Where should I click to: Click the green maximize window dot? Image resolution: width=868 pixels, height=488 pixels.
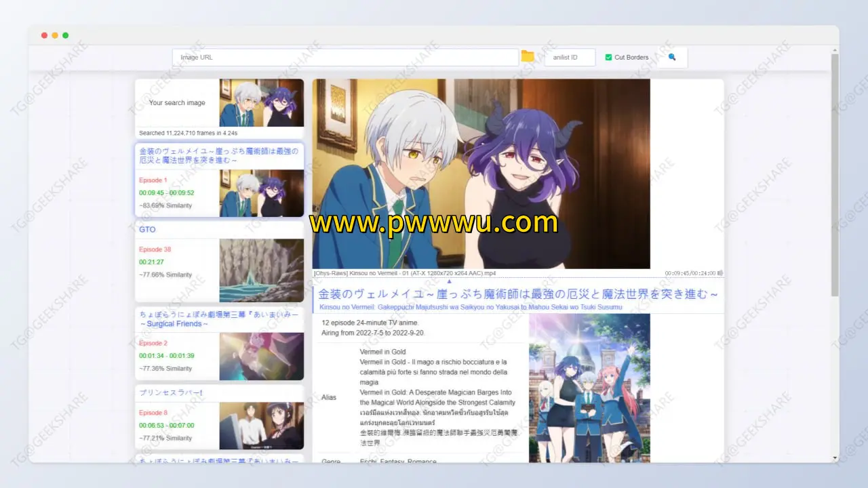point(65,35)
